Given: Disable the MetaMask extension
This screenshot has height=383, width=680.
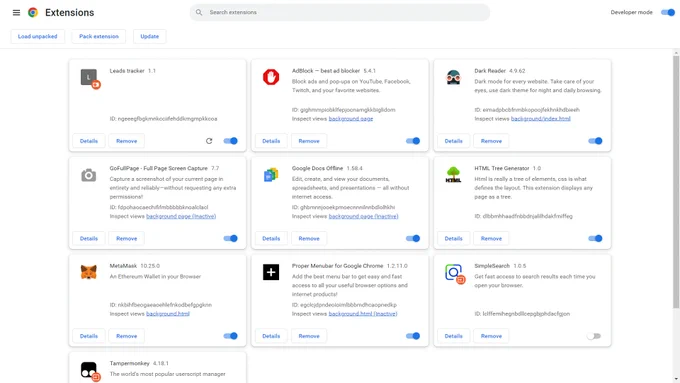Looking at the screenshot, I should (x=231, y=336).
